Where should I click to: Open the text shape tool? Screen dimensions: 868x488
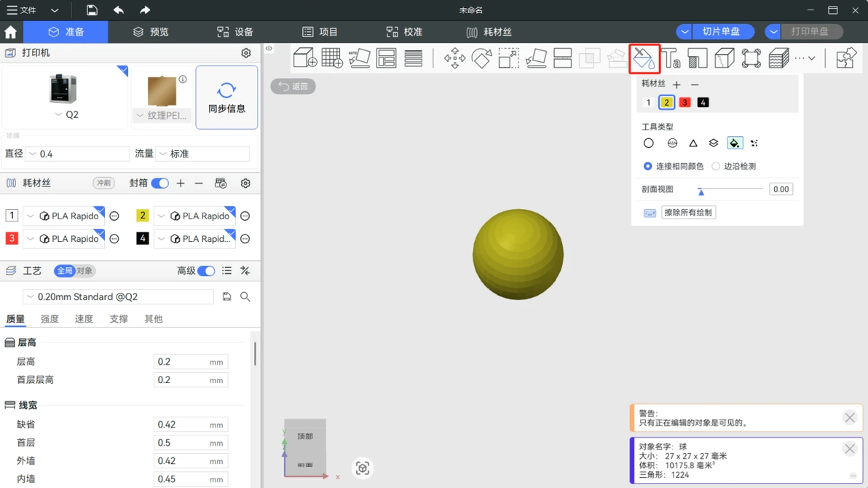(671, 58)
